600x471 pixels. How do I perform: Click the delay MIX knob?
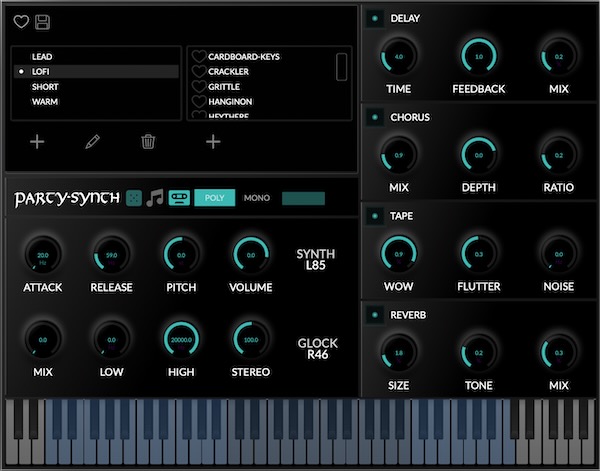(559, 56)
